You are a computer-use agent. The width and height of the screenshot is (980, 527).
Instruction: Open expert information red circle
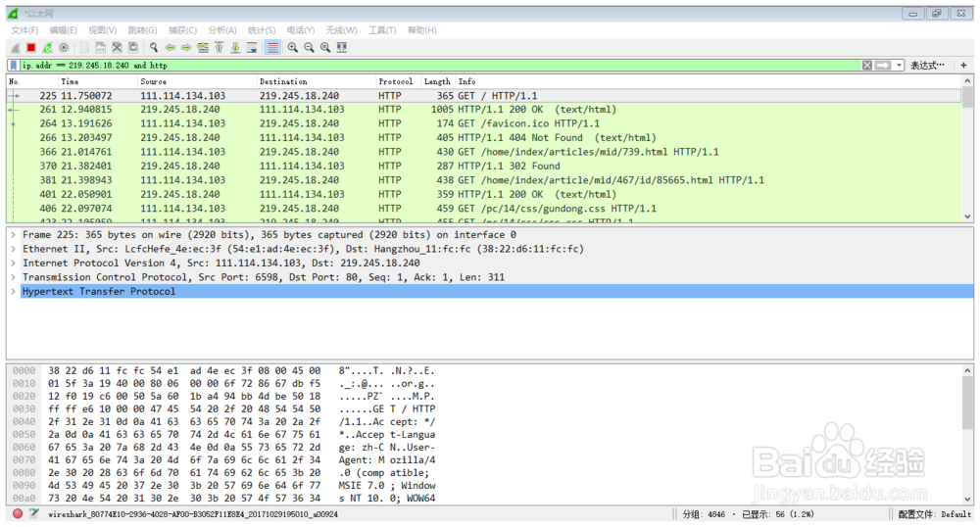click(x=18, y=514)
